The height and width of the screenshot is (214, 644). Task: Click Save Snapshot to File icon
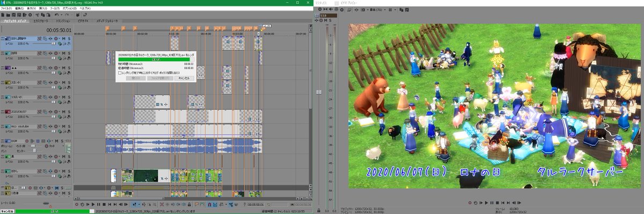[x=407, y=10]
